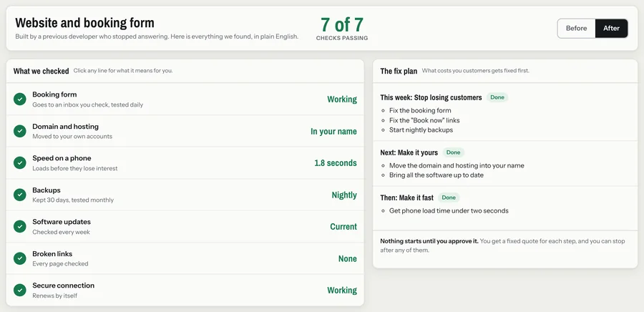
Task: Click the What we checked panel heading
Action: coord(41,71)
